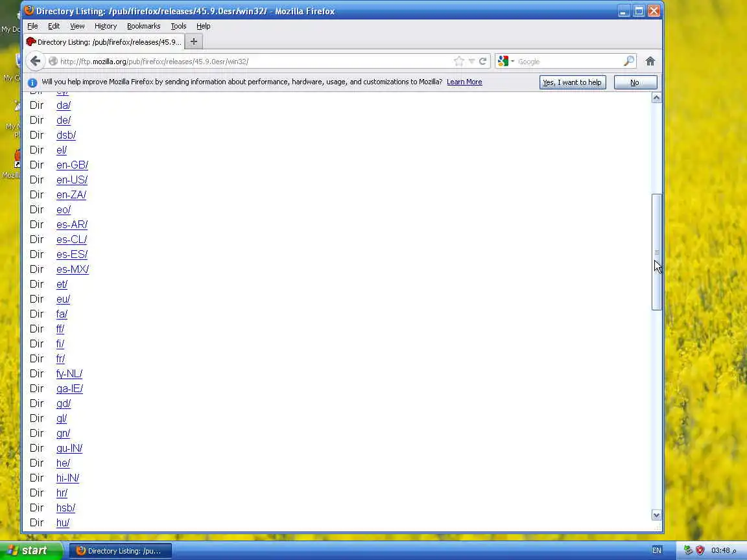
Task: Select the Directory Listing tab
Action: pyautogui.click(x=104, y=42)
